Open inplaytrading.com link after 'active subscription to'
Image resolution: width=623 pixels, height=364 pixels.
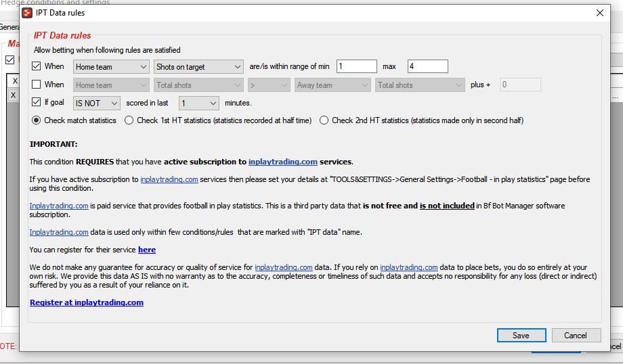coord(169,179)
